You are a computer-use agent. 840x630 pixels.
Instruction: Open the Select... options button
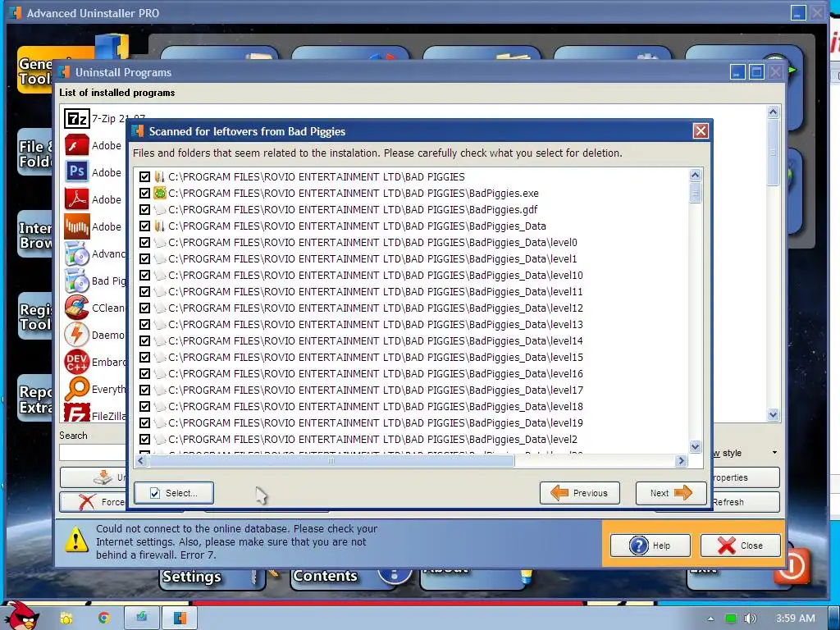pyautogui.click(x=174, y=493)
